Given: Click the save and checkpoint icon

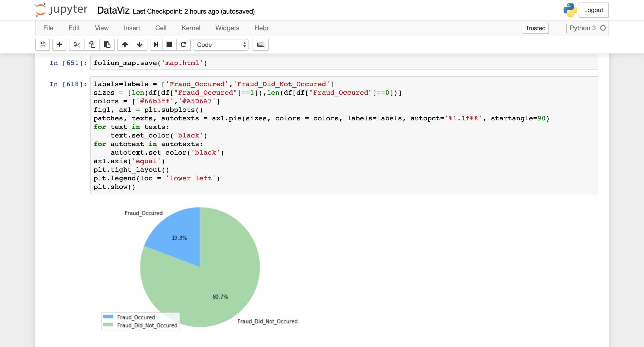Looking at the screenshot, I should (x=43, y=45).
